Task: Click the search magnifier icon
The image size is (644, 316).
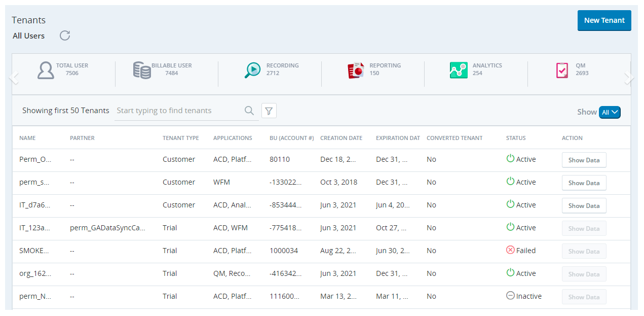Action: (x=249, y=111)
